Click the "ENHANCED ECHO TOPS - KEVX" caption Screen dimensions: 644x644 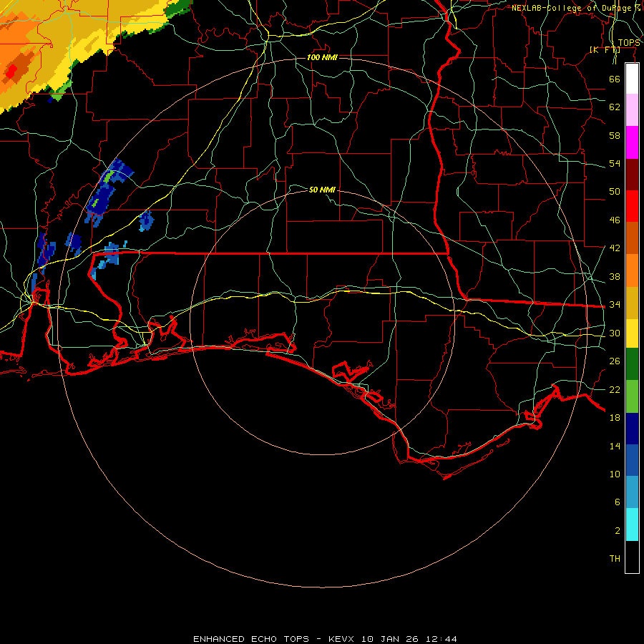[x=273, y=639]
